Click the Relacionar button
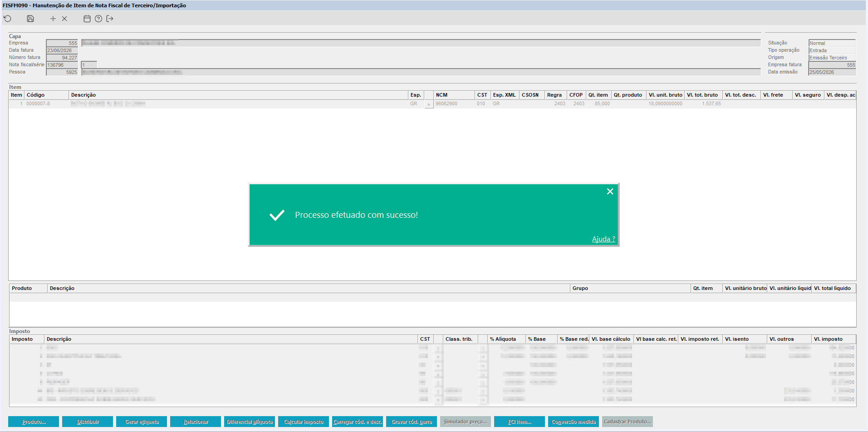Screen dimensions: 868x432 [196, 422]
